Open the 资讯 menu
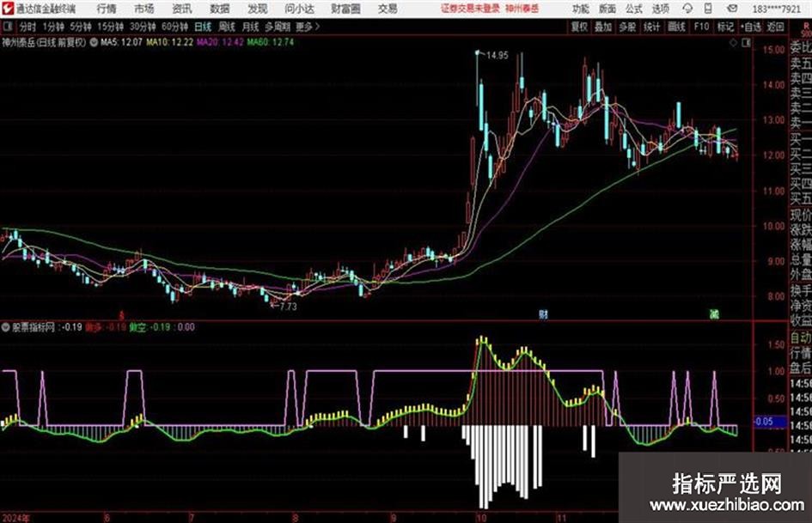 click(182, 9)
